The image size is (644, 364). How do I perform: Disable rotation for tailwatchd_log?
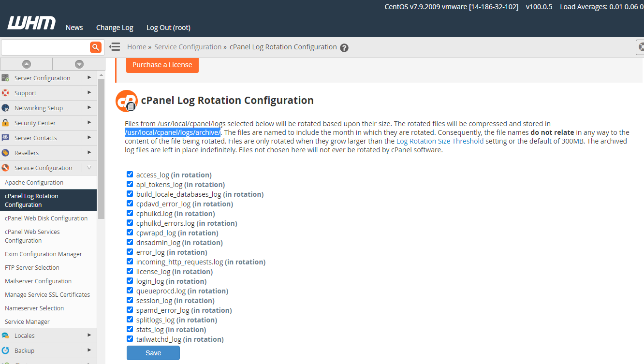(x=130, y=339)
